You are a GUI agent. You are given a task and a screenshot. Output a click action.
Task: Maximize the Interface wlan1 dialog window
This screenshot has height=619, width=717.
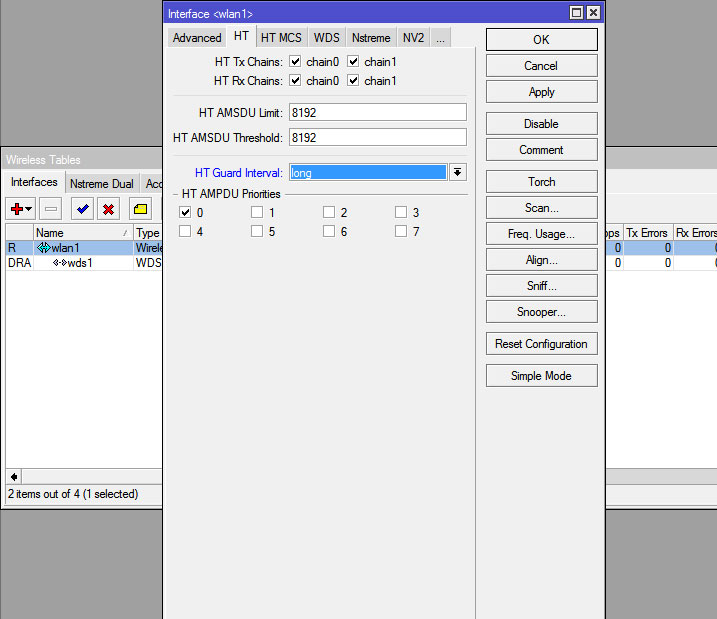tap(576, 13)
